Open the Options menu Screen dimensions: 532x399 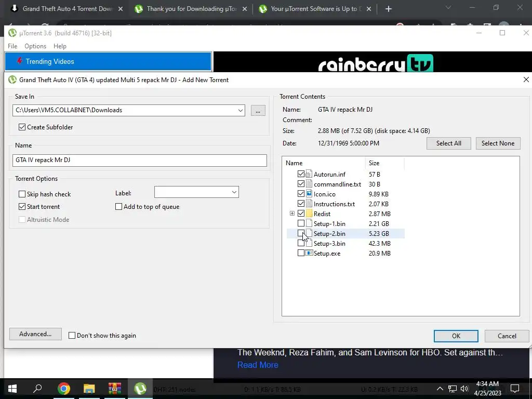35,46
